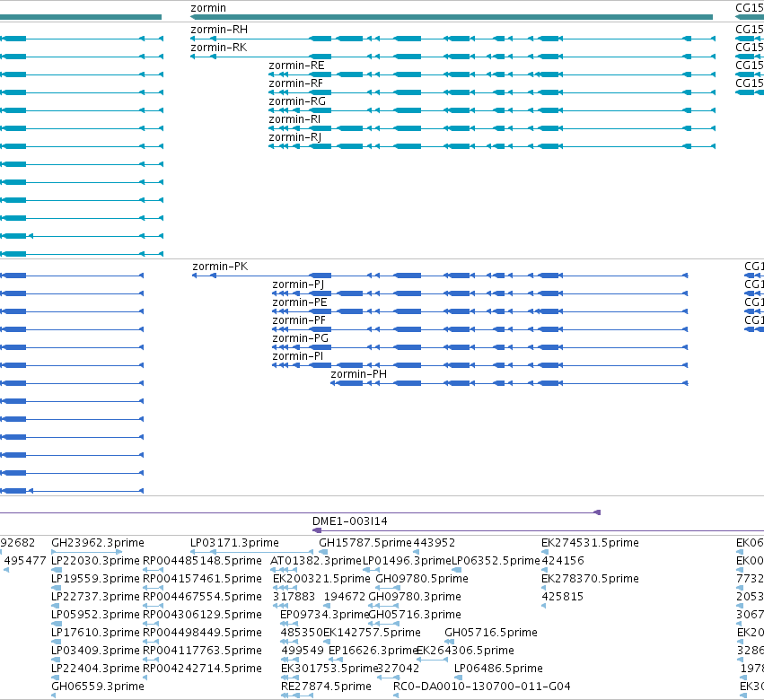Click the RP004467554.5prime label
This screenshot has height=700, width=764.
pos(202,597)
